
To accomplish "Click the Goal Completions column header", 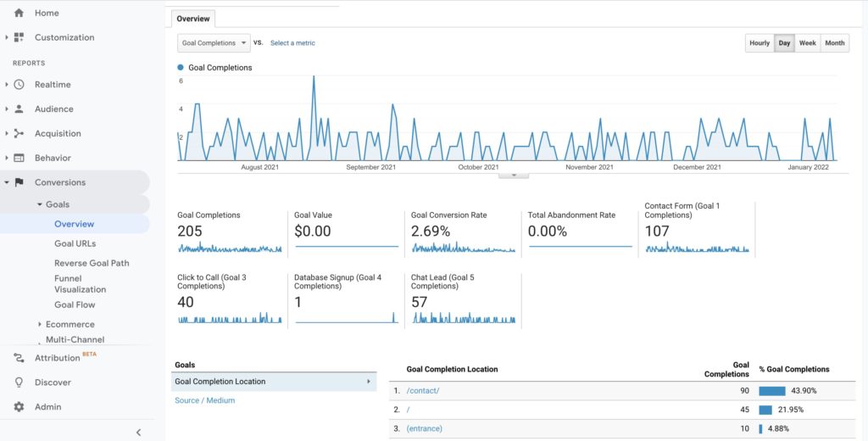I will coord(726,370).
